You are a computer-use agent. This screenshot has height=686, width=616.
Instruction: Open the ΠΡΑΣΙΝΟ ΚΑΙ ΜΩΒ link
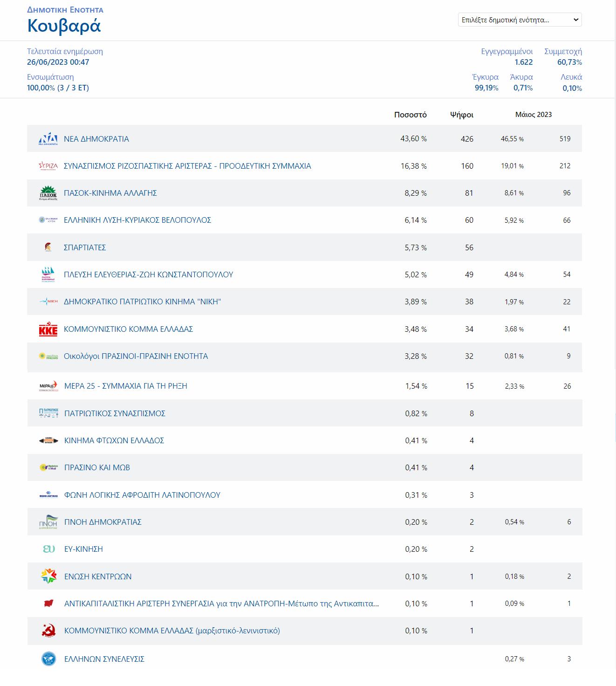tap(97, 467)
